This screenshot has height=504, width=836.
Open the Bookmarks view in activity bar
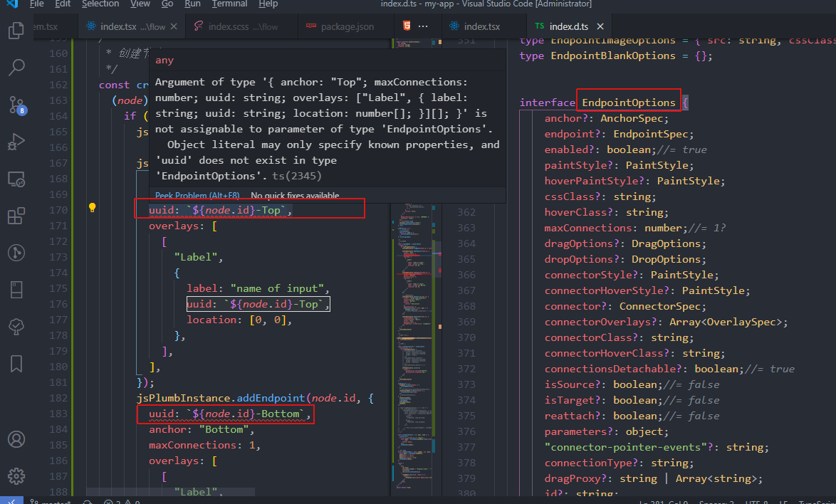[x=16, y=364]
